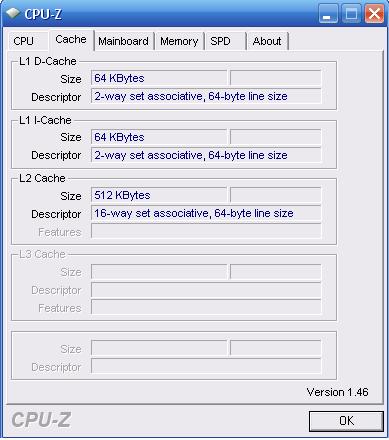The image size is (389, 440).
Task: Click the L1 D-Cache descriptor field
Action: click(x=206, y=96)
